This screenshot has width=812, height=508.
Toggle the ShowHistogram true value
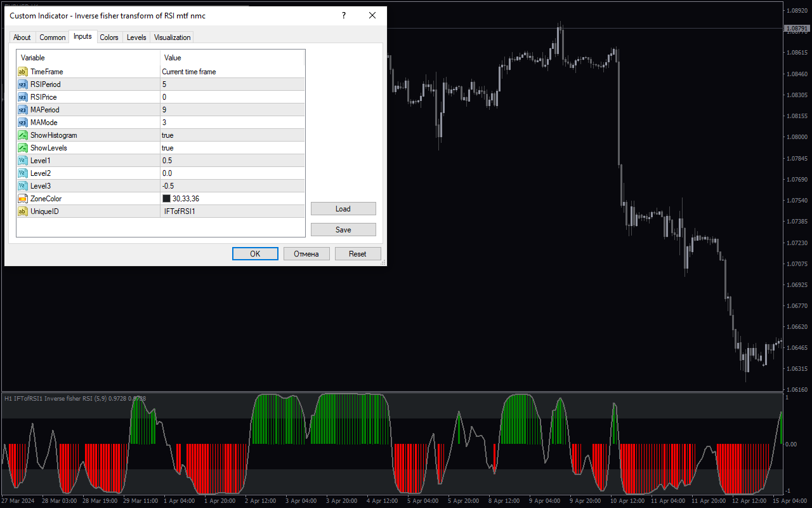233,135
